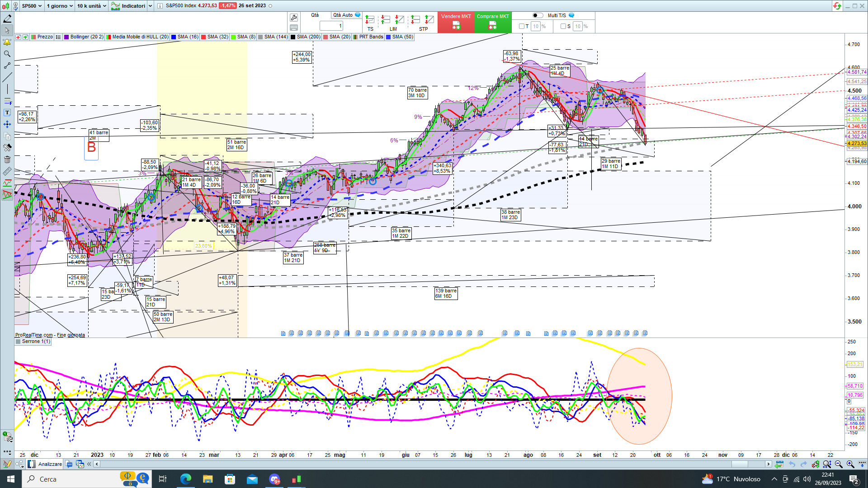This screenshot has height=488, width=868.
Task: Open the Mail app from the taskbar
Action: [252, 479]
